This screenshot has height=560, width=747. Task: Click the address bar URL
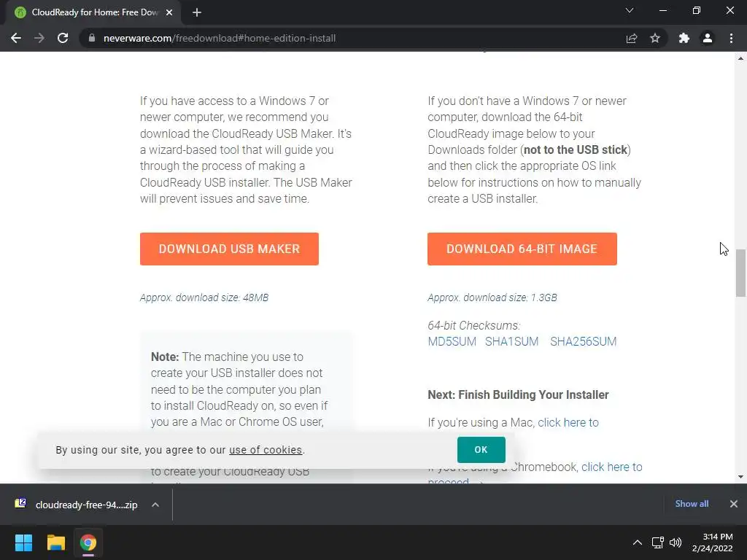point(219,38)
